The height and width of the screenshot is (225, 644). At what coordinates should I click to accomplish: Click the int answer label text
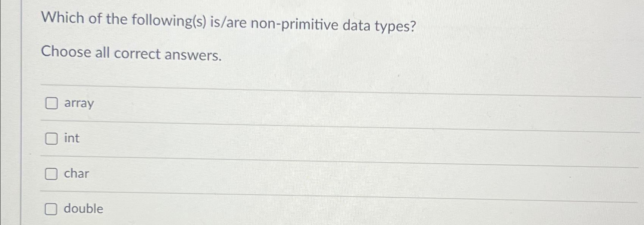[71, 138]
